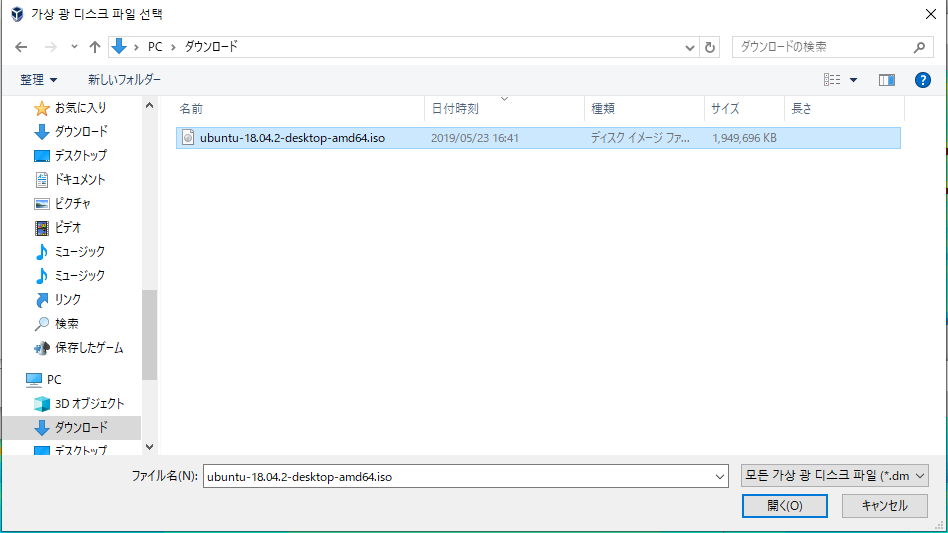
Task: Click the キャンセル button
Action: click(x=885, y=506)
